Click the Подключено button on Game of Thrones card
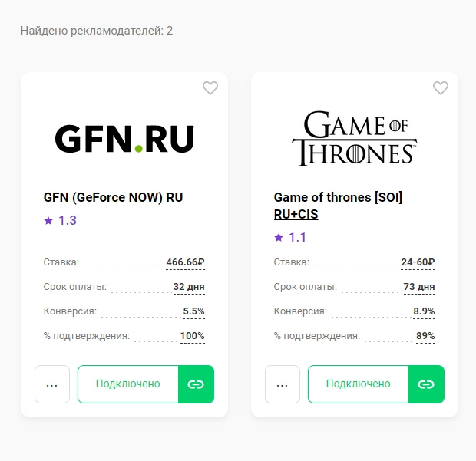 [x=359, y=384]
